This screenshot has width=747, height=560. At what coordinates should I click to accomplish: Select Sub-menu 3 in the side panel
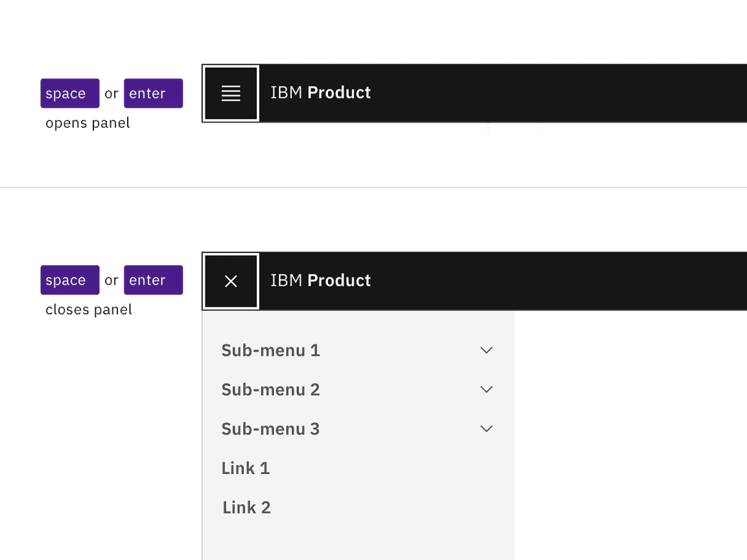[270, 428]
